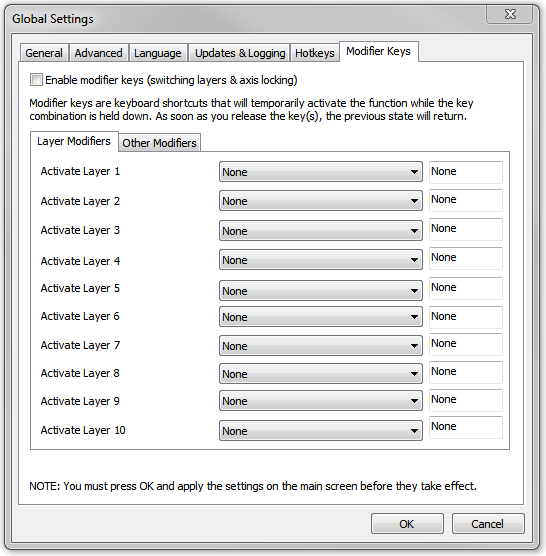Confirm settings with OK button
The image size is (546, 556).
[407, 523]
